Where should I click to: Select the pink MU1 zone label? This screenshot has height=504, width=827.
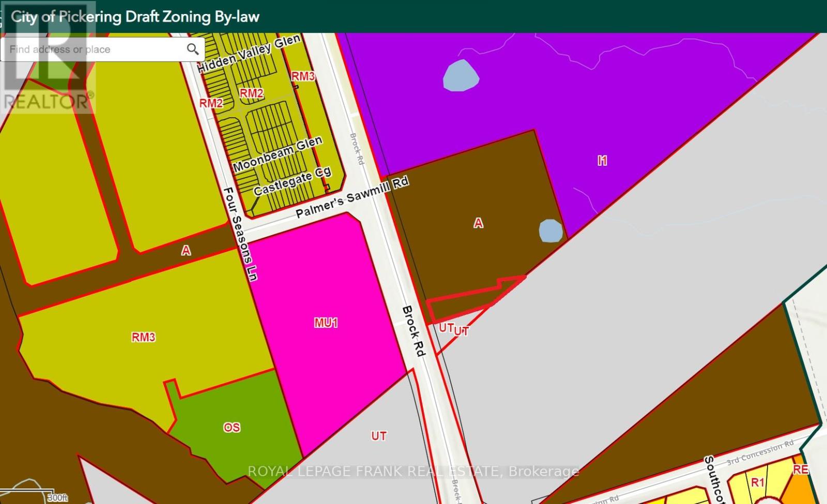326,323
